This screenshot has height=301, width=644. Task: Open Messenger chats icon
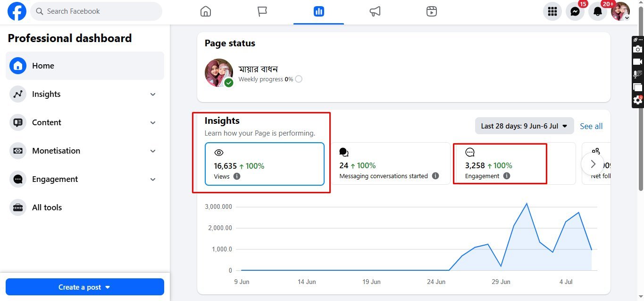pyautogui.click(x=575, y=11)
